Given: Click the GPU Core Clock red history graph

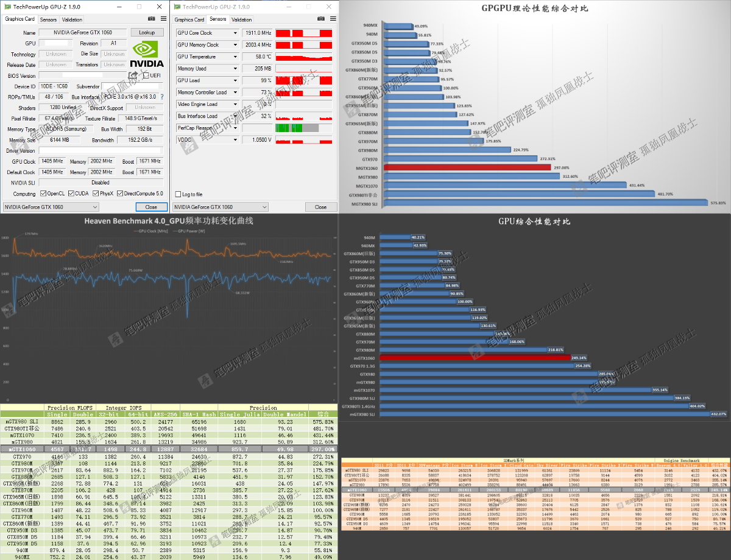Looking at the screenshot, I should click(x=304, y=33).
